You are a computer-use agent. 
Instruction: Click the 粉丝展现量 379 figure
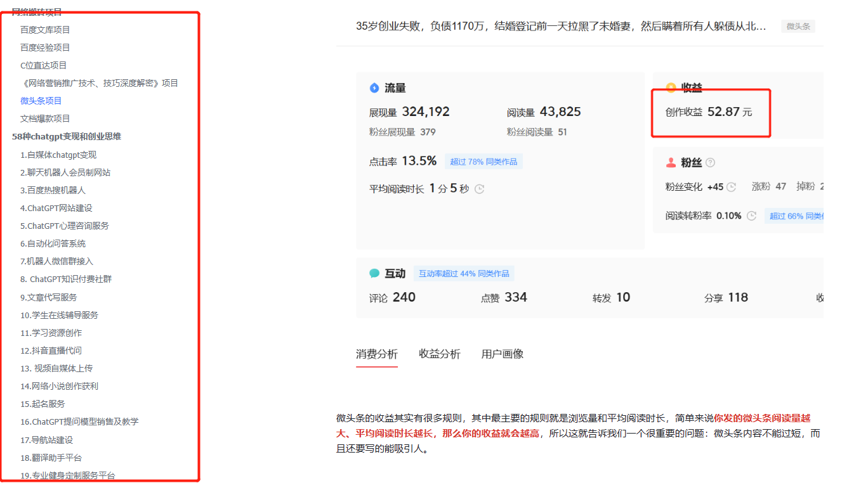(x=402, y=132)
